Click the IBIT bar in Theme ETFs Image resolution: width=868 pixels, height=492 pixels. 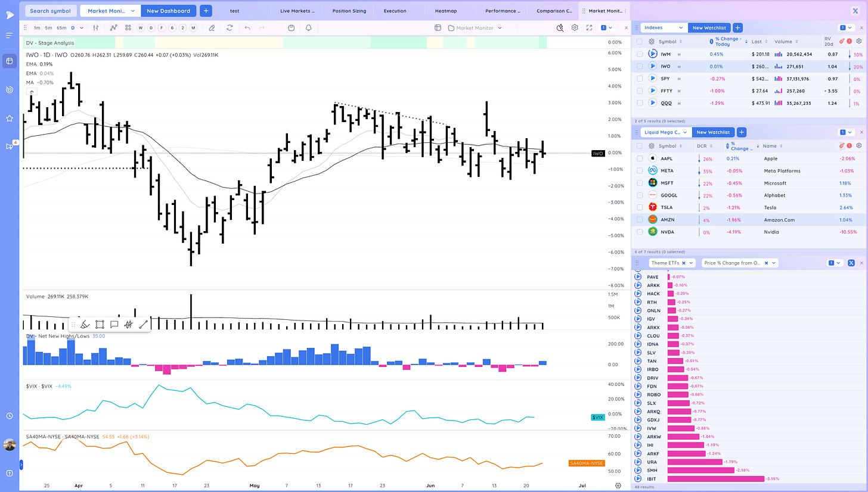[x=715, y=478]
